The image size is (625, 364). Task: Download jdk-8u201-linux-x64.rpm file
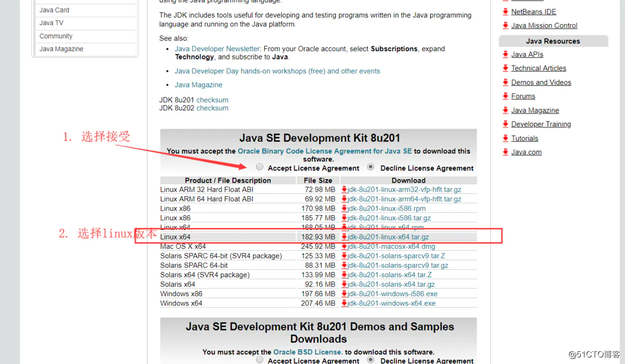(386, 228)
